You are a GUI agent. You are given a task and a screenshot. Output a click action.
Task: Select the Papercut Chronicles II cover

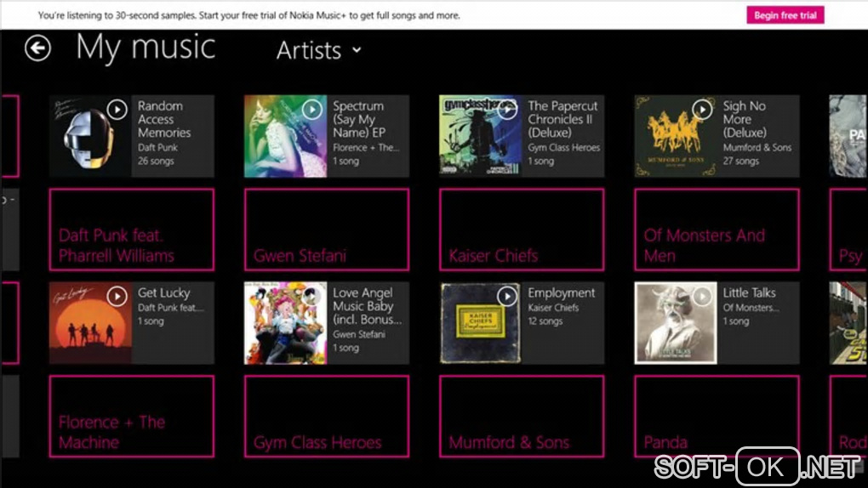[481, 136]
